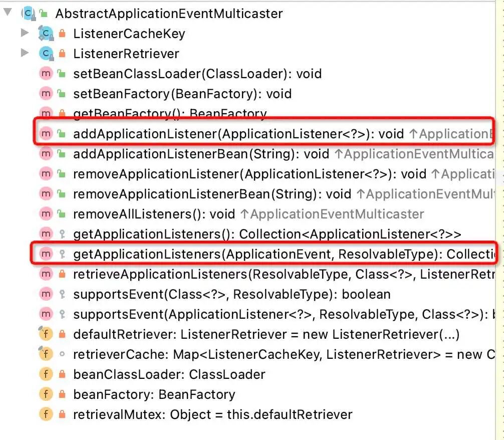Click the setBeanClassLoader method icon
The height and width of the screenshot is (440, 504).
46,74
